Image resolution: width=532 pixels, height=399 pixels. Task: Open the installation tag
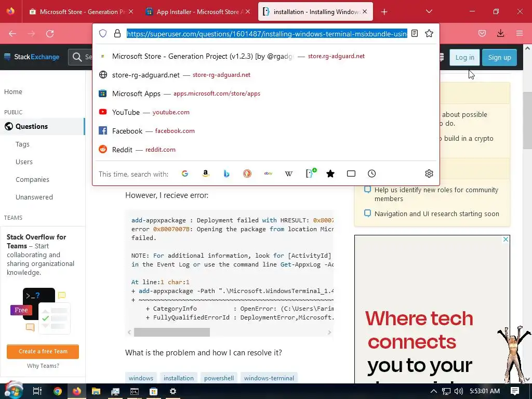(x=179, y=378)
